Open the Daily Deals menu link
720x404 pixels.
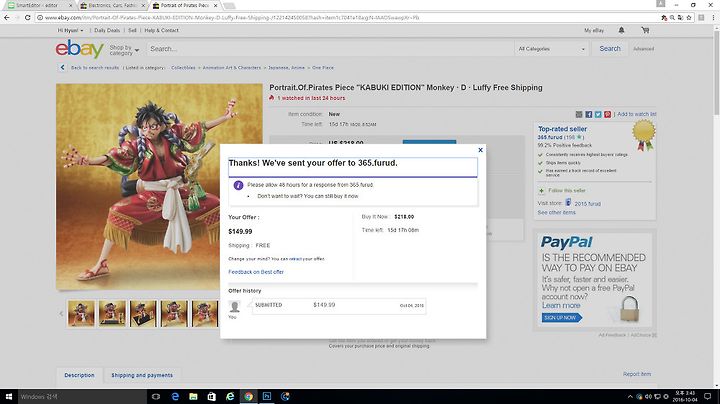pos(107,30)
